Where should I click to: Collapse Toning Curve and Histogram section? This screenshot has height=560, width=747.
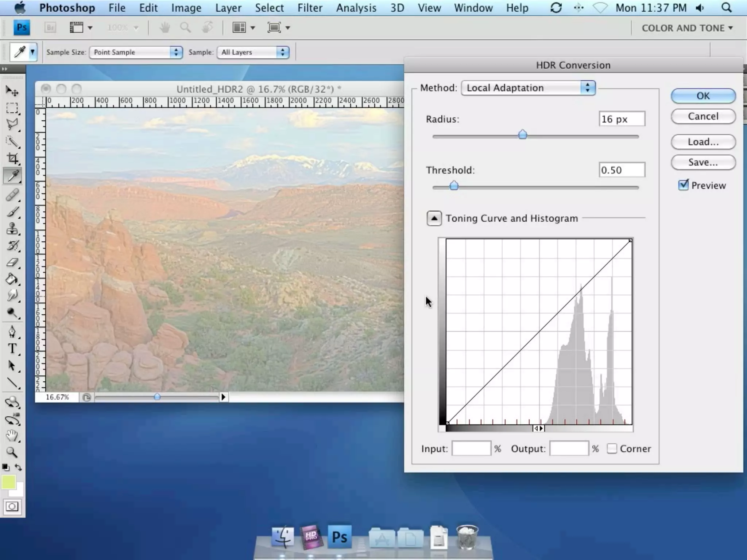click(434, 218)
